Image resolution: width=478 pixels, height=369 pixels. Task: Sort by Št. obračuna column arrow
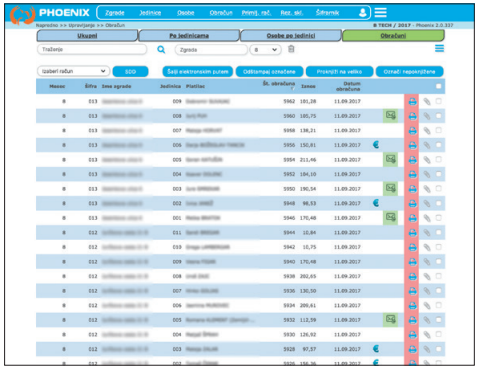(293, 89)
